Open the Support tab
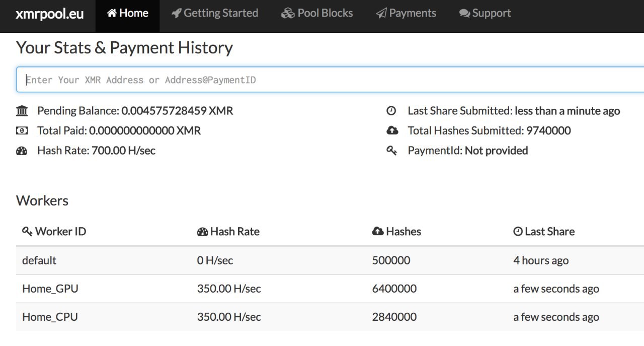Image resolution: width=644 pixels, height=346 pixels. click(x=485, y=14)
